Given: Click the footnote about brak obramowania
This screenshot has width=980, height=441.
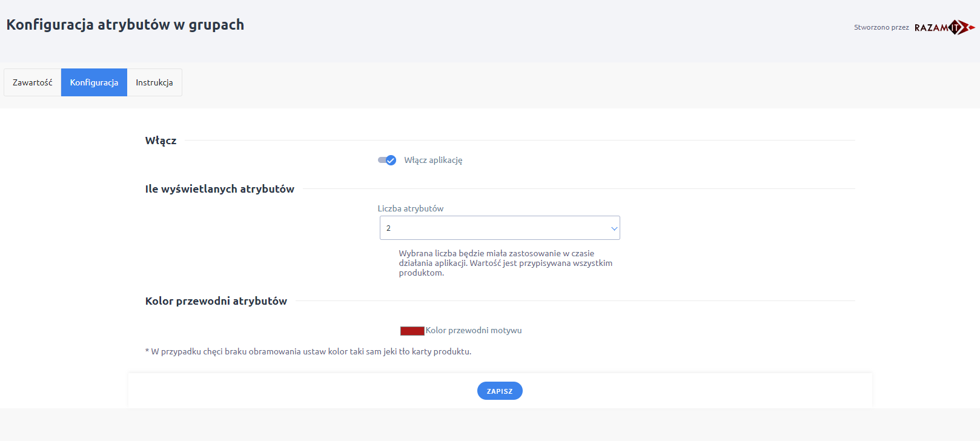Looking at the screenshot, I should 308,351.
